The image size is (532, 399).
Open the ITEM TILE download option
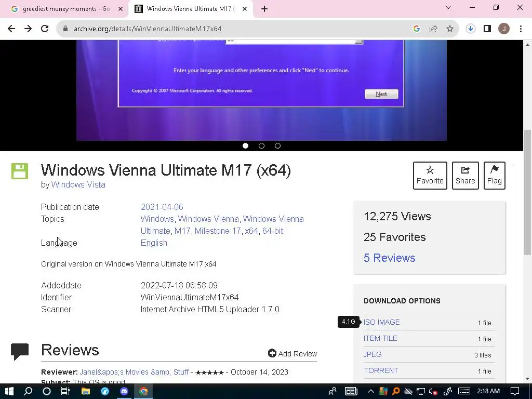pyautogui.click(x=380, y=338)
